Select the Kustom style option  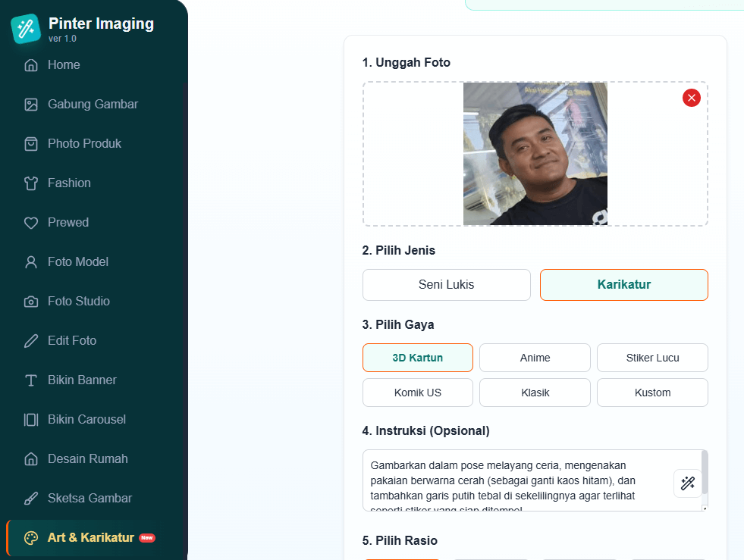[652, 393]
